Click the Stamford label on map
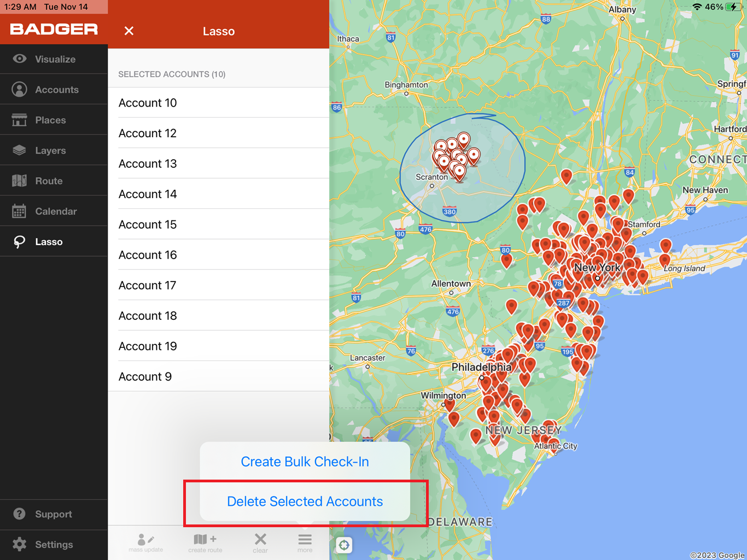747x560 pixels. click(644, 224)
